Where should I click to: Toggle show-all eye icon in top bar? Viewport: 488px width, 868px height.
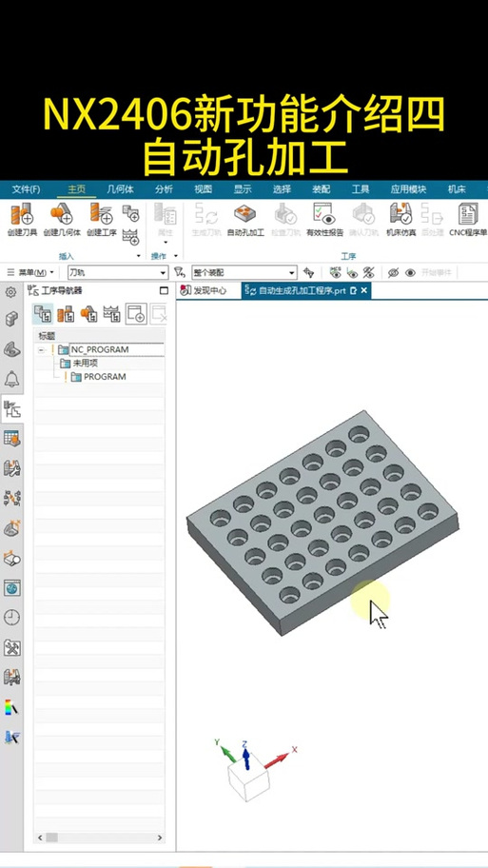[x=411, y=272]
